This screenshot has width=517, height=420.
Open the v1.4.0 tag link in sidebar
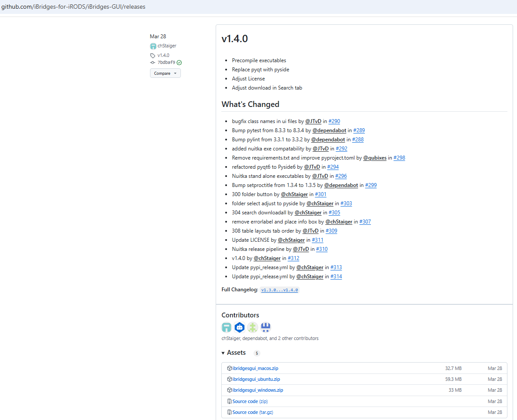(163, 55)
